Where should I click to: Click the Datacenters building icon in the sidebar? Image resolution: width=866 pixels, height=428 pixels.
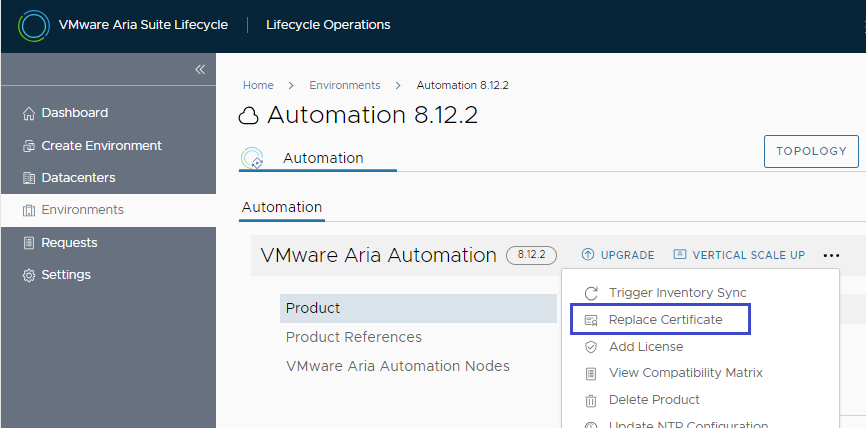click(28, 178)
